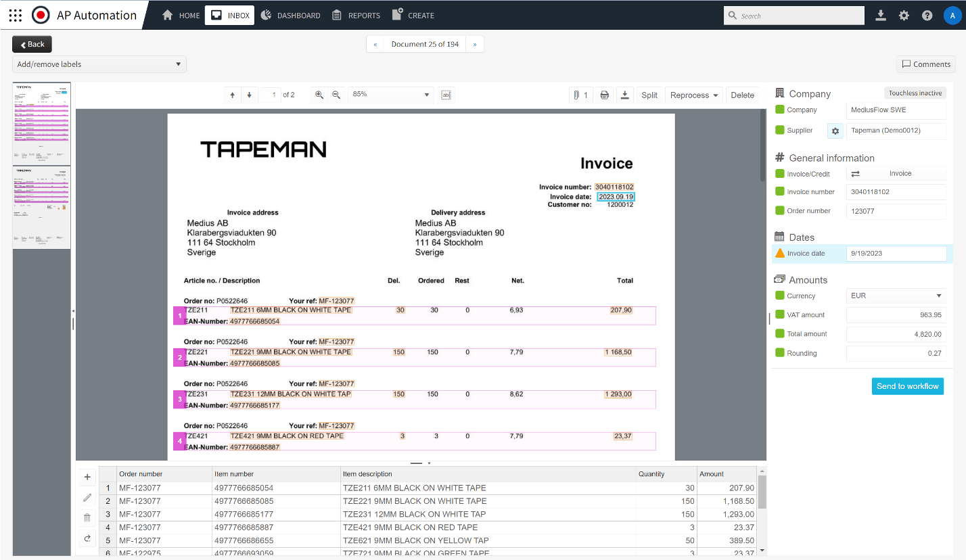The image size is (966, 560).
Task: Toggle the text selection tool in the viewer
Action: (x=446, y=95)
